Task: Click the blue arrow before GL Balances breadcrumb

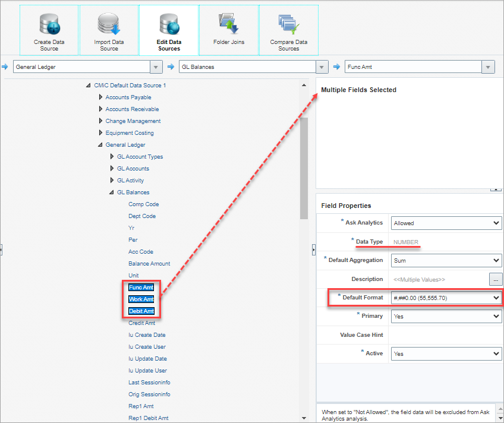Action: (171, 67)
